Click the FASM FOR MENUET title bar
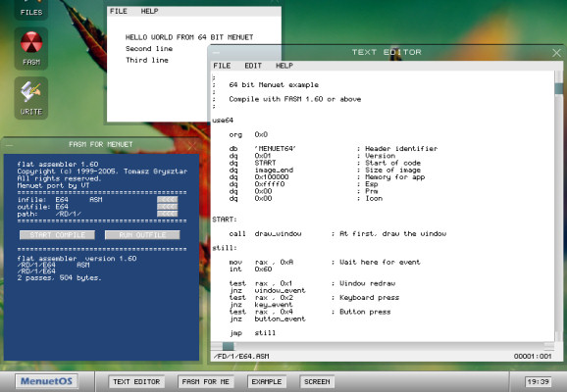 pos(101,144)
